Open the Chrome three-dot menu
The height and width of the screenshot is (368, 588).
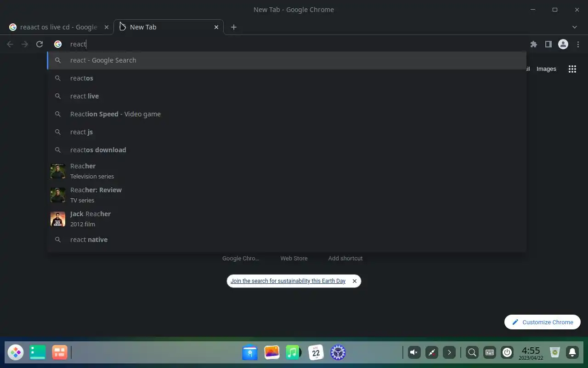[578, 44]
